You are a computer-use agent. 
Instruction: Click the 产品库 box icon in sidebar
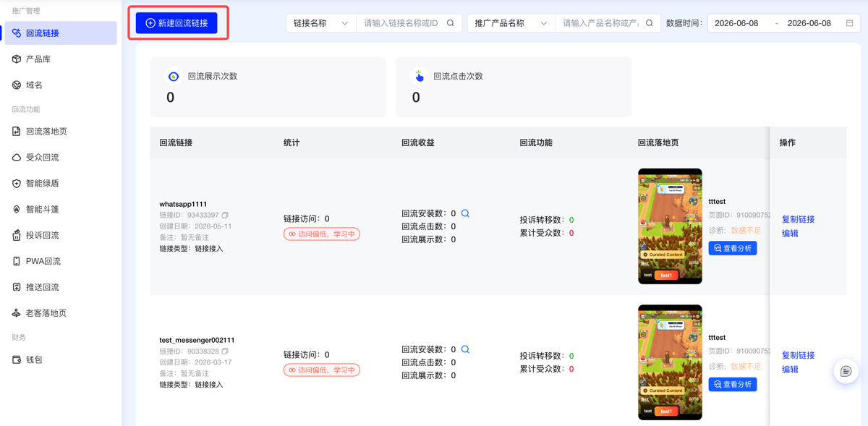(17, 59)
